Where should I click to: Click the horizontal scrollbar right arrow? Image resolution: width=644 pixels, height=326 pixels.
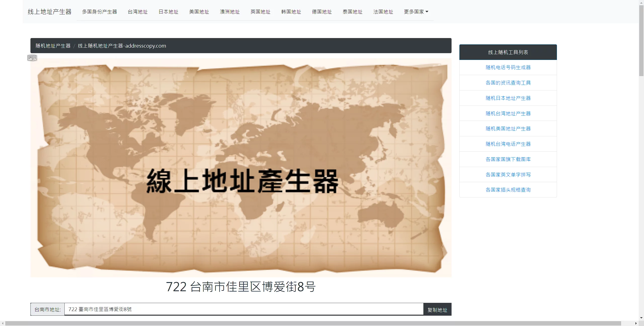pyautogui.click(x=636, y=323)
